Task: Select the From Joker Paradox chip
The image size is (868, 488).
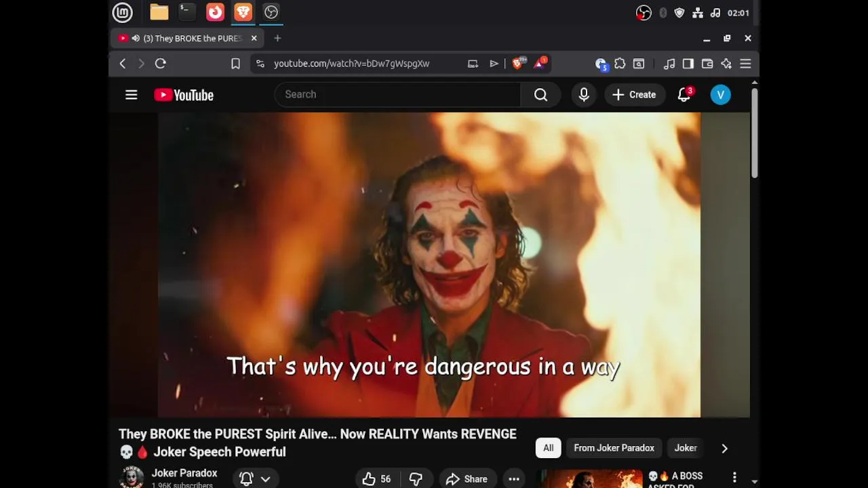Action: 614,448
